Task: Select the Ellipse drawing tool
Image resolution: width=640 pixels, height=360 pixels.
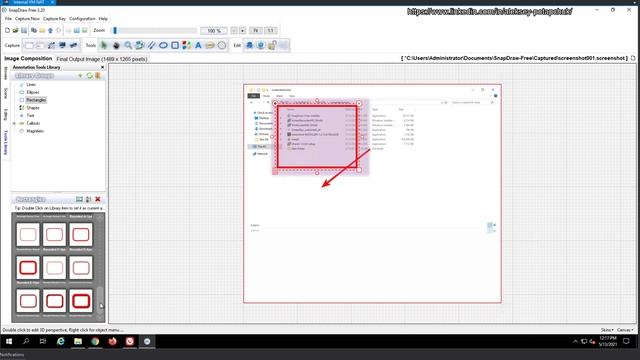Action: tap(163, 45)
